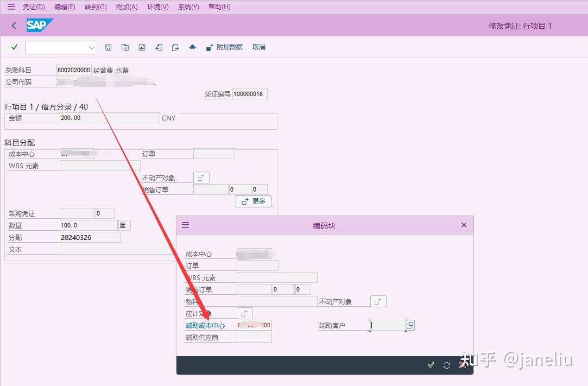Viewport: 588px width, 386px height.
Task: Click the 附加数据 icon button
Action: click(x=209, y=47)
